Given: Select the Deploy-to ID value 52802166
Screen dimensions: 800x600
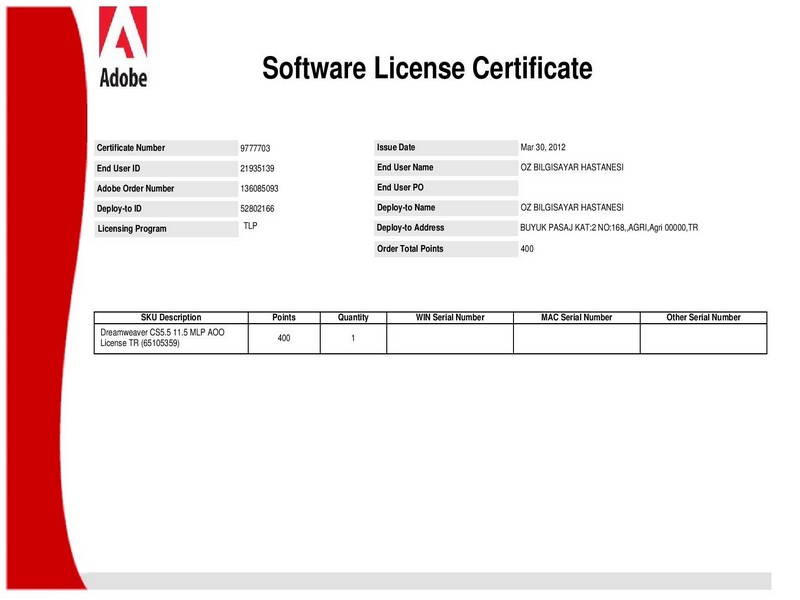Looking at the screenshot, I should pos(257,208).
